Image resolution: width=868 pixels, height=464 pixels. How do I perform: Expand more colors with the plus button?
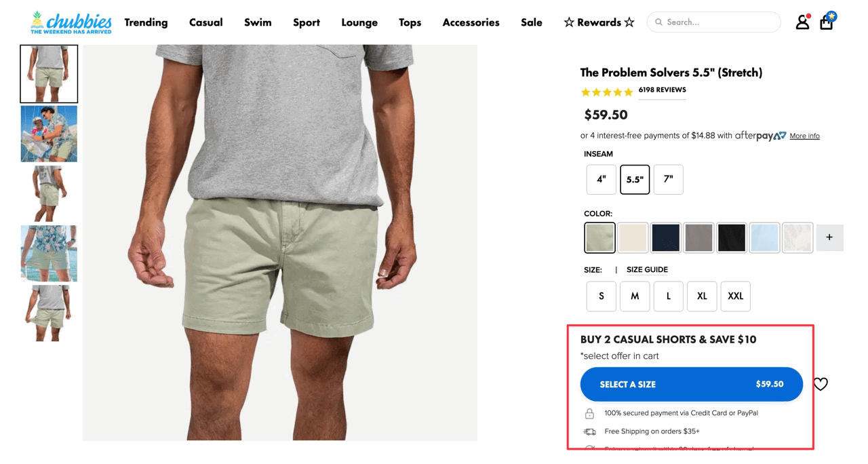click(x=829, y=237)
